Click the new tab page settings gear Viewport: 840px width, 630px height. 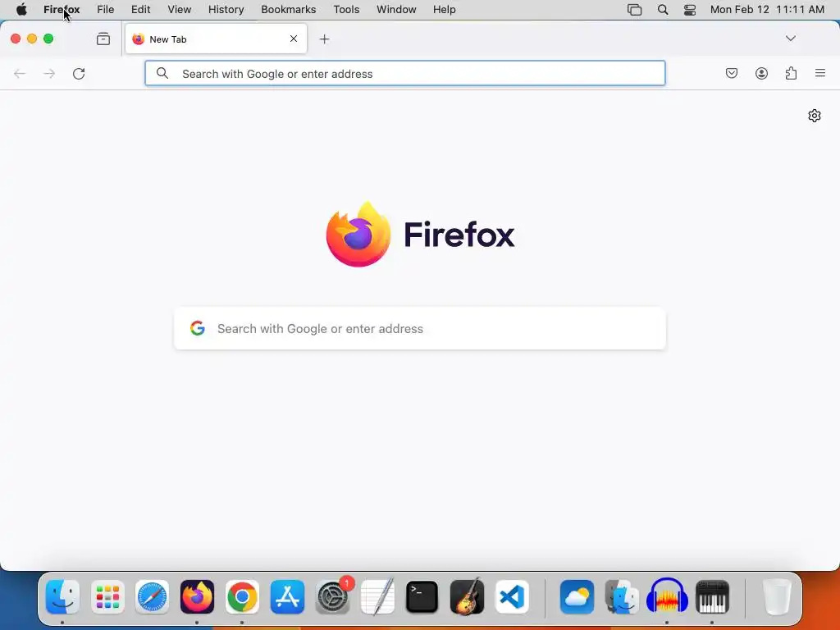[815, 116]
